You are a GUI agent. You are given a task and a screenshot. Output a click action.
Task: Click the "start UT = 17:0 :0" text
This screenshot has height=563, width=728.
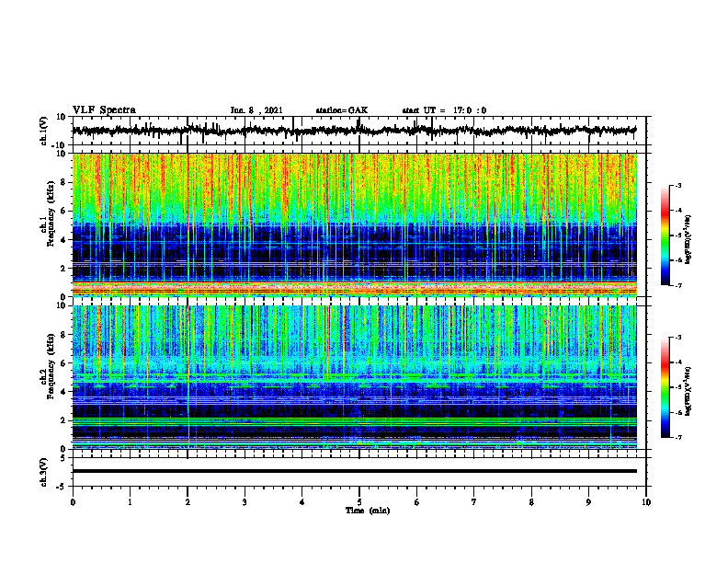[x=444, y=110]
